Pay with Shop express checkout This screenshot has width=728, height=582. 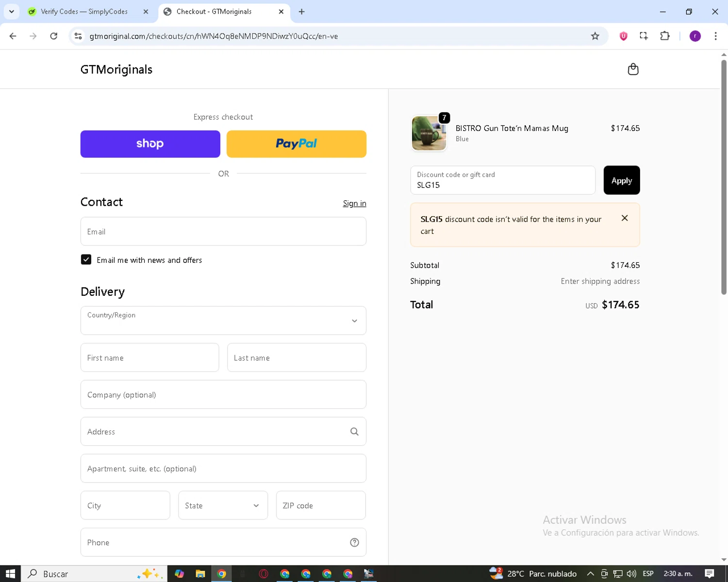150,144
